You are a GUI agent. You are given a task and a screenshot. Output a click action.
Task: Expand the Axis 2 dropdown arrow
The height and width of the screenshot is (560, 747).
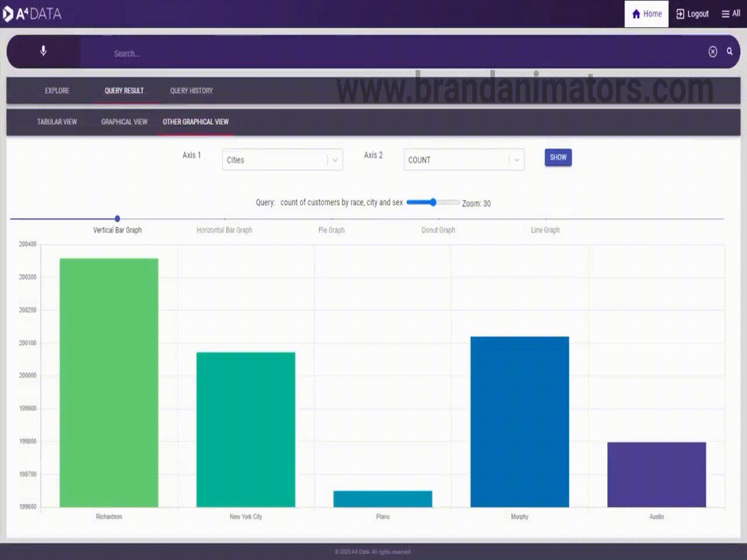pyautogui.click(x=517, y=160)
